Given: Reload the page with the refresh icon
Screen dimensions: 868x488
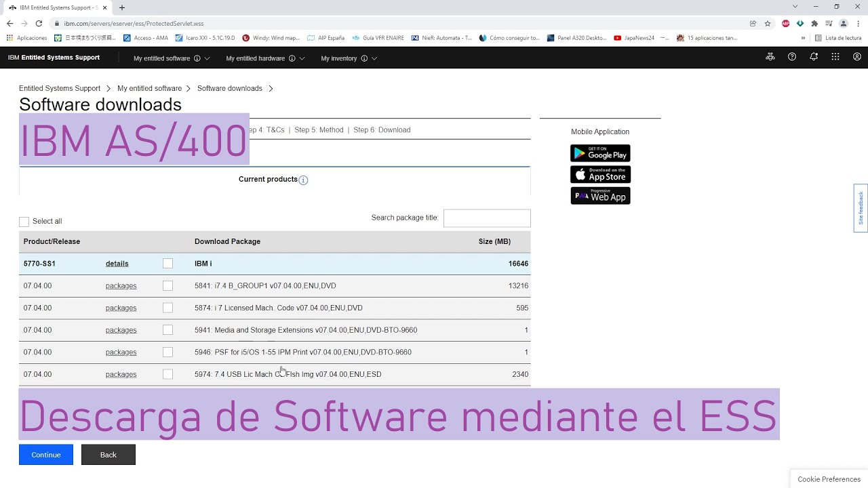Looking at the screenshot, I should coord(40,23).
